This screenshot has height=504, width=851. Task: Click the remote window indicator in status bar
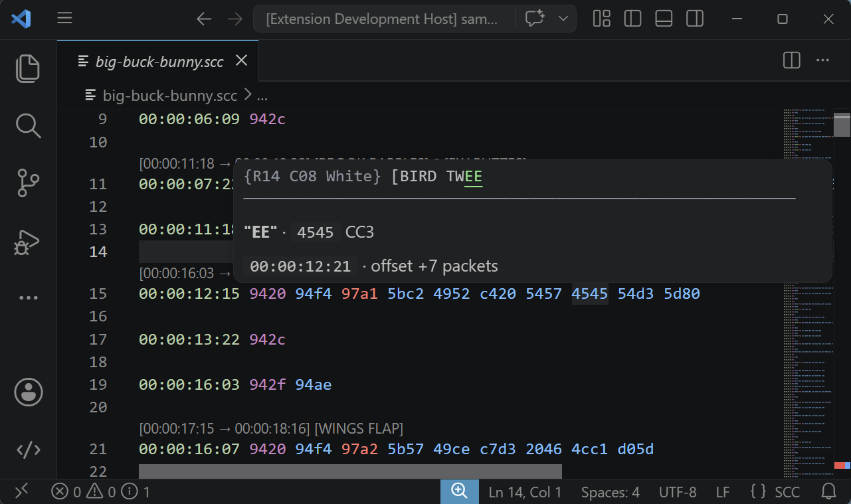click(22, 491)
